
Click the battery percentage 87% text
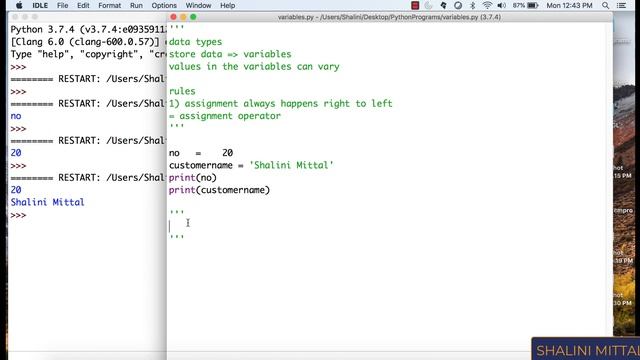[519, 5]
